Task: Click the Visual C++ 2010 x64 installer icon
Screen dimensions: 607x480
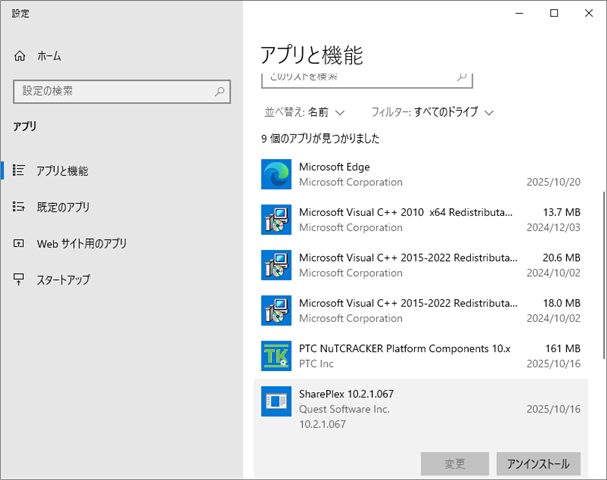Action: (x=275, y=219)
